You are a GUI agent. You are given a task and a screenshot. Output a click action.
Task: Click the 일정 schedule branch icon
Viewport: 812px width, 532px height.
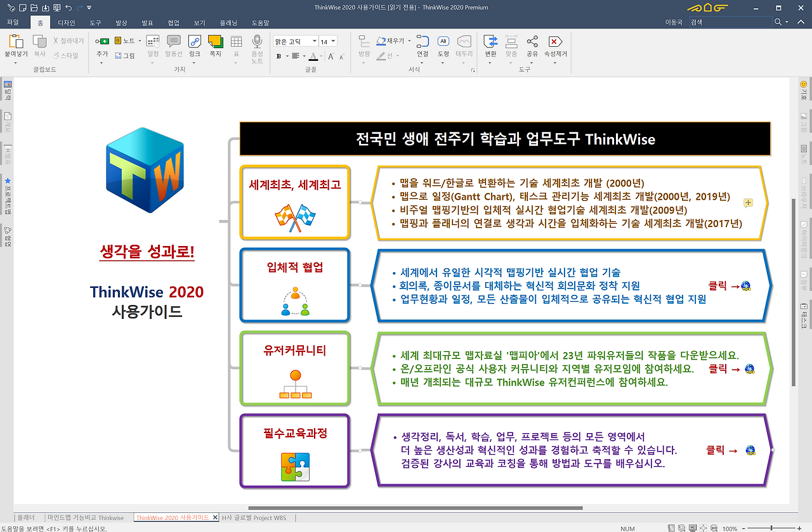[x=152, y=41]
